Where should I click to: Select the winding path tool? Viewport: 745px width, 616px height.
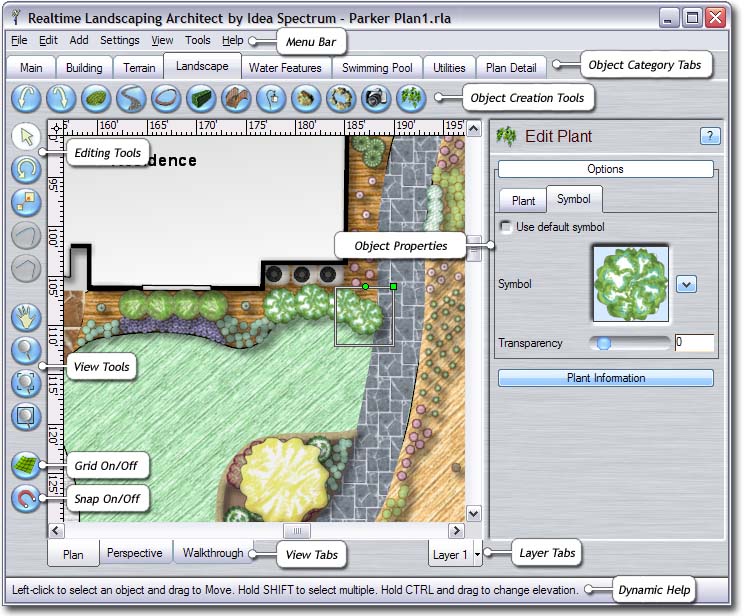click(x=131, y=98)
